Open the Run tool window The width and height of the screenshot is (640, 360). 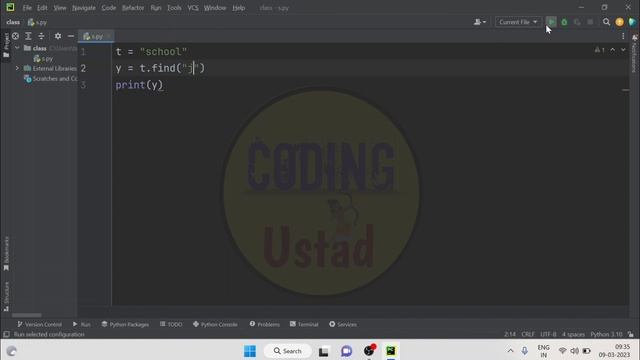82,324
